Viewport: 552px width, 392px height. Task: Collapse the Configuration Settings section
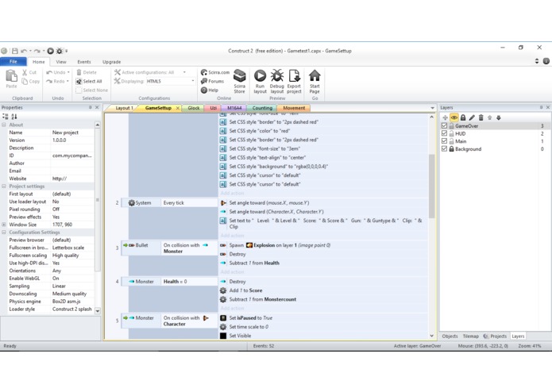(4, 233)
